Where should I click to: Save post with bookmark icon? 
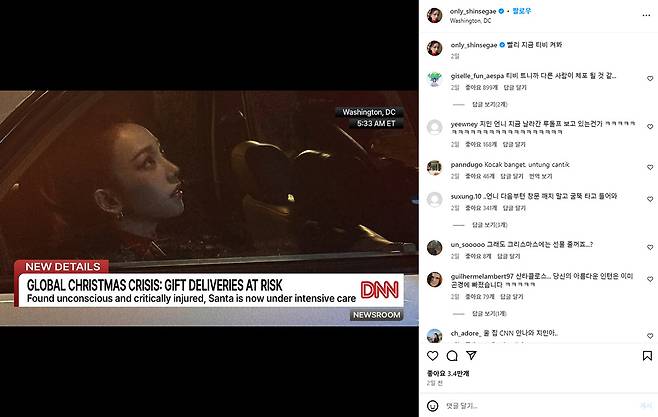click(x=647, y=356)
